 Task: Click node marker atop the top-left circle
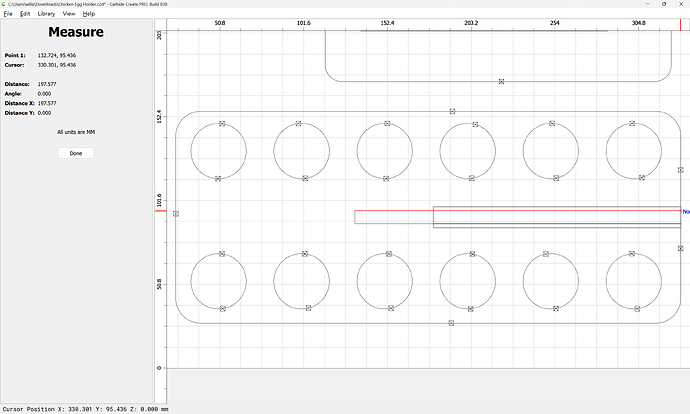pyautogui.click(x=222, y=124)
